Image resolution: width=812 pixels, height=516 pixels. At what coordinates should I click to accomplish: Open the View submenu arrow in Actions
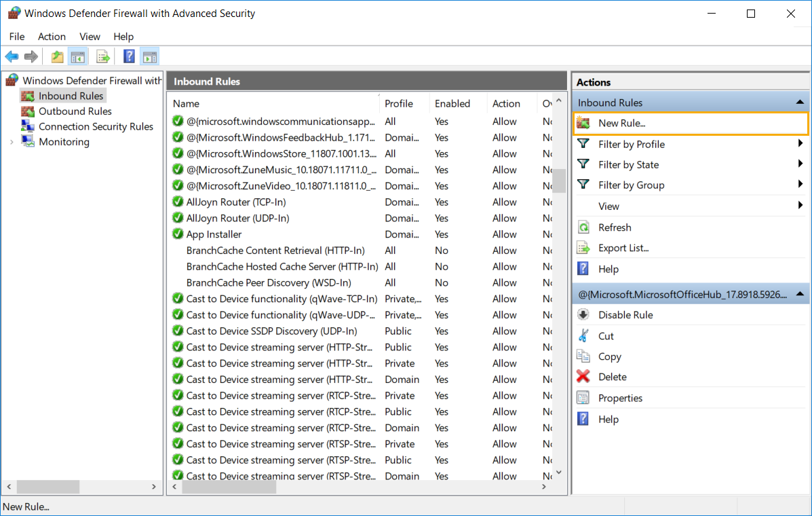tap(800, 205)
